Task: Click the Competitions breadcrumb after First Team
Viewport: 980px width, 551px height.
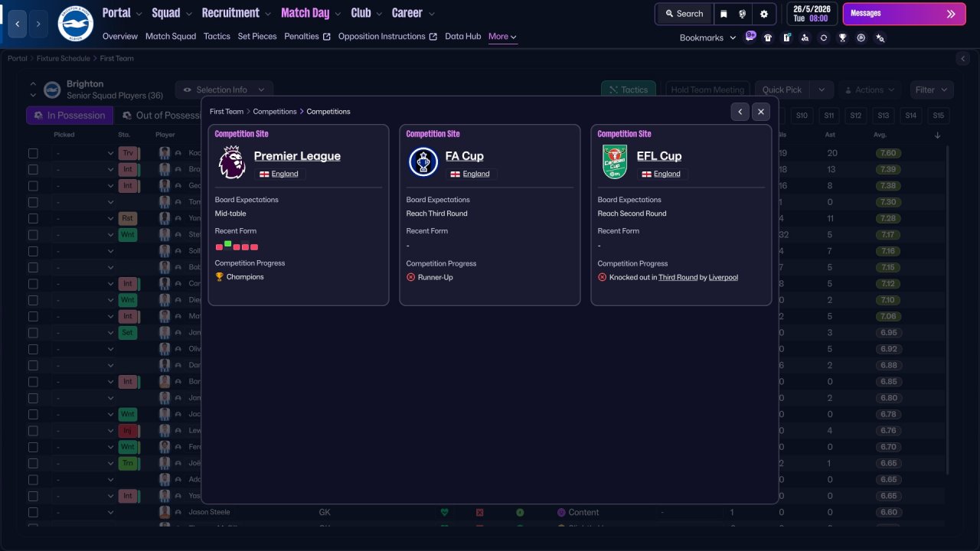Action: point(275,112)
